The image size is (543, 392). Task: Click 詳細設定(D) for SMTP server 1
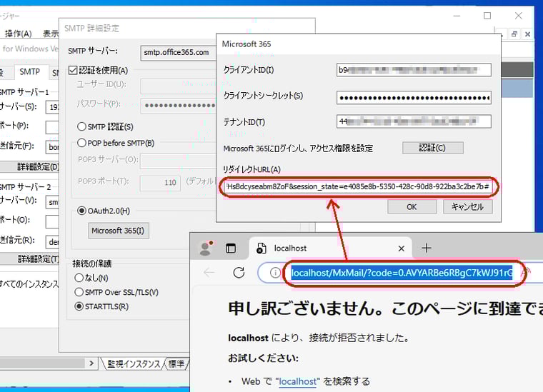(30, 167)
